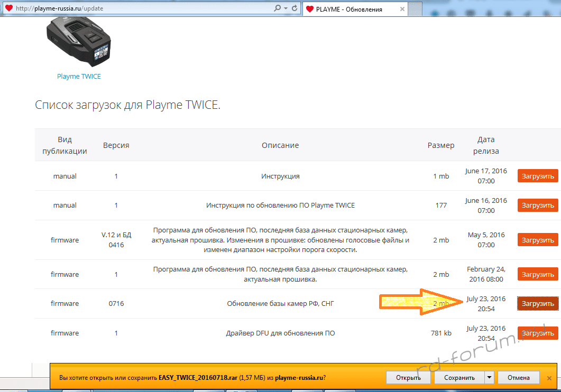561x392 pixels.
Task: Dismiss the download notification bar with X
Action: [x=549, y=378]
